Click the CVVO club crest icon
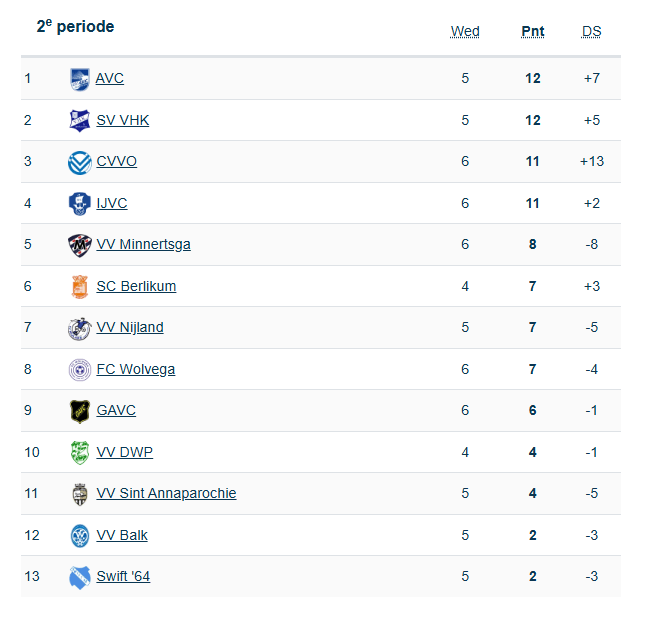Viewport: 654px width, 617px height. tap(79, 162)
